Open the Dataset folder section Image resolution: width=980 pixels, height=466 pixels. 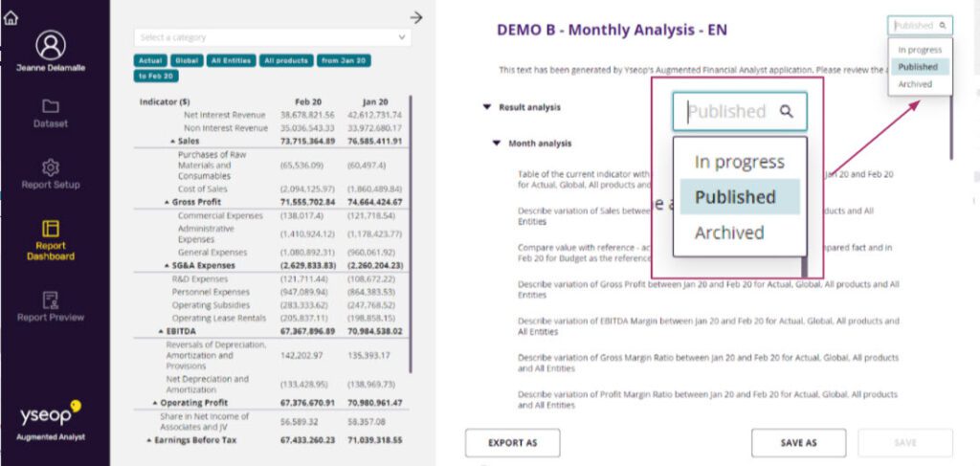pyautogui.click(x=51, y=113)
